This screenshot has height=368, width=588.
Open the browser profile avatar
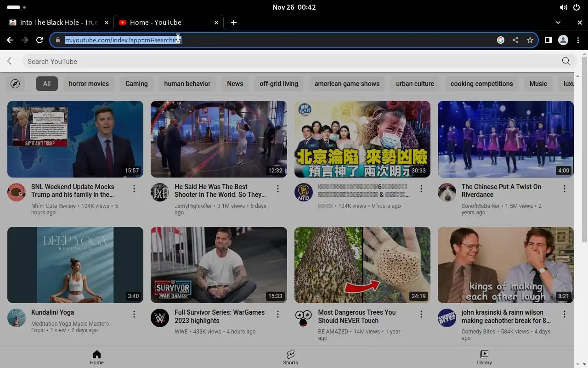tap(563, 40)
